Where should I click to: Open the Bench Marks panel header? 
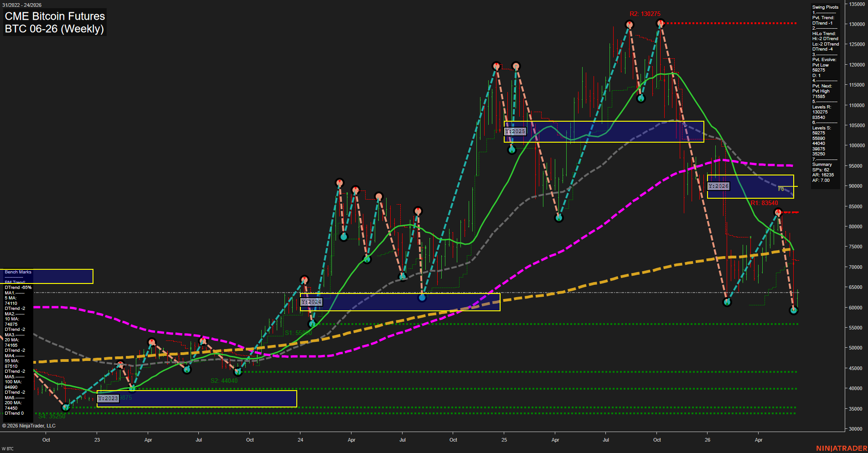(18, 272)
